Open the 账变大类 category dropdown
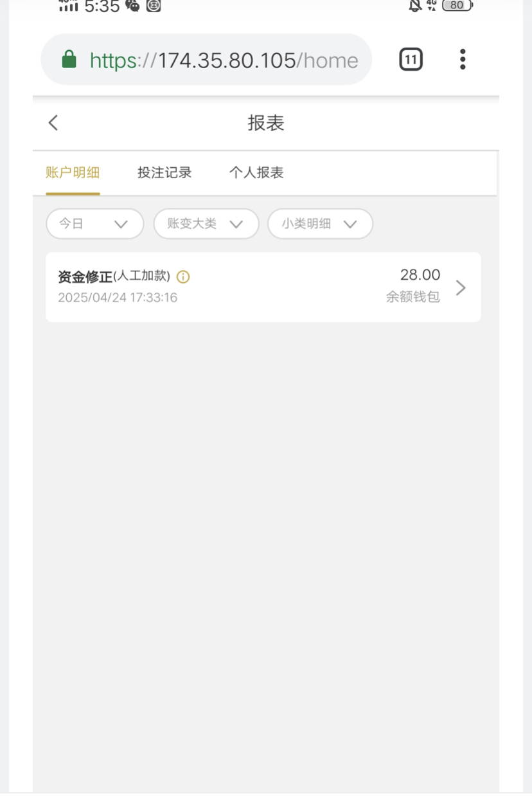The width and height of the screenshot is (532, 798). (206, 224)
